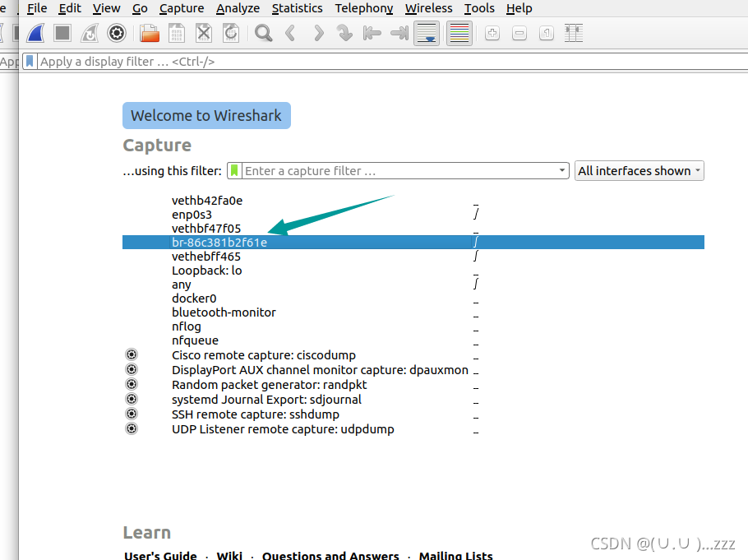Reset text to normal size icon
748x560 pixels.
[547, 34]
